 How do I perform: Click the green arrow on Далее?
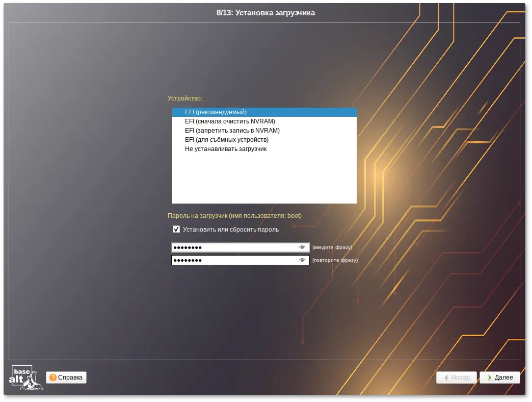pos(489,378)
